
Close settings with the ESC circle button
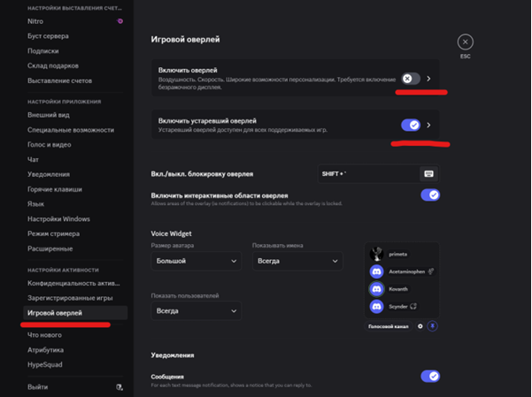pyautogui.click(x=466, y=42)
